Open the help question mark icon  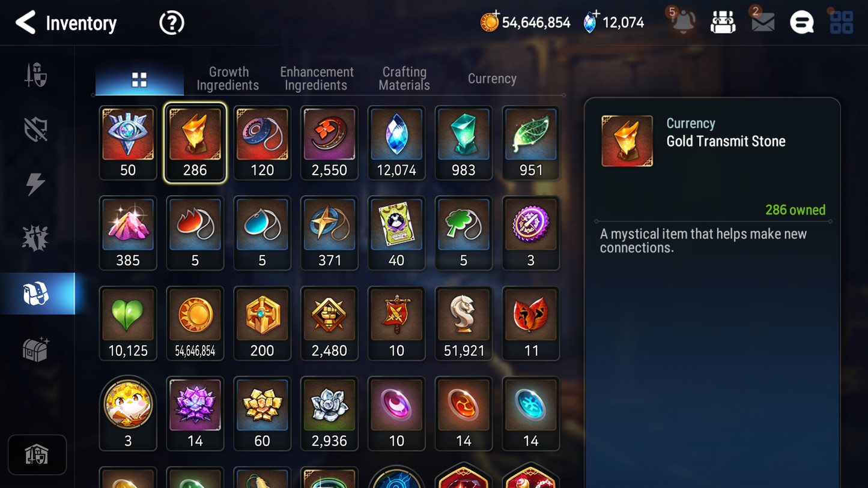(x=172, y=23)
